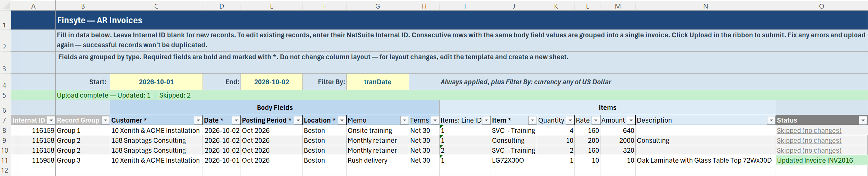Select the End date field 2026-10-02
868x176 pixels.
pyautogui.click(x=272, y=82)
